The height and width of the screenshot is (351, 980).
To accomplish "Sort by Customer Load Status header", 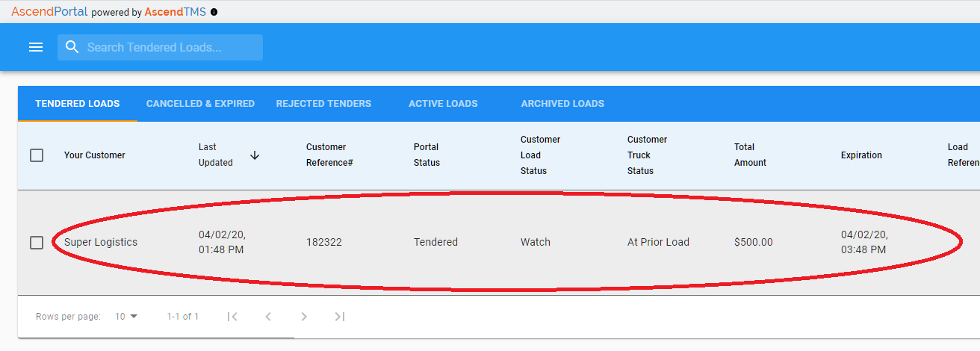I will 540,155.
